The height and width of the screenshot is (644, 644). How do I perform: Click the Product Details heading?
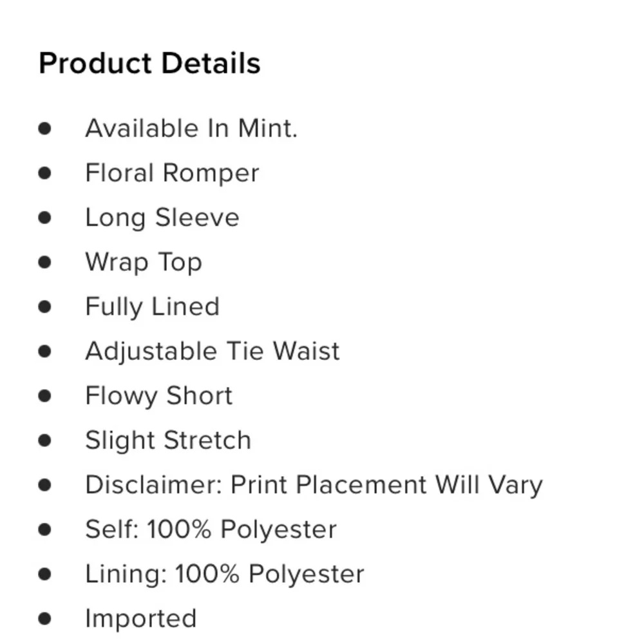point(149,64)
